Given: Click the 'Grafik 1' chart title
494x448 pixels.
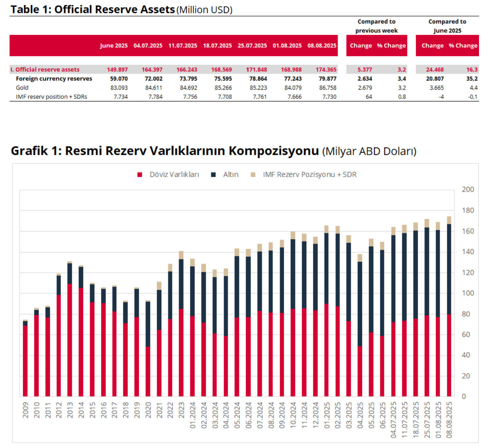Looking at the screenshot, I should pos(165,151).
